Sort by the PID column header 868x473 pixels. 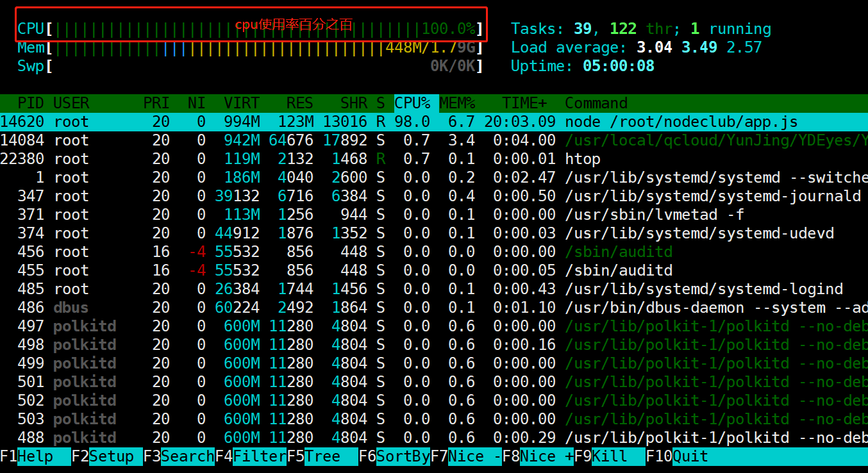click(31, 103)
